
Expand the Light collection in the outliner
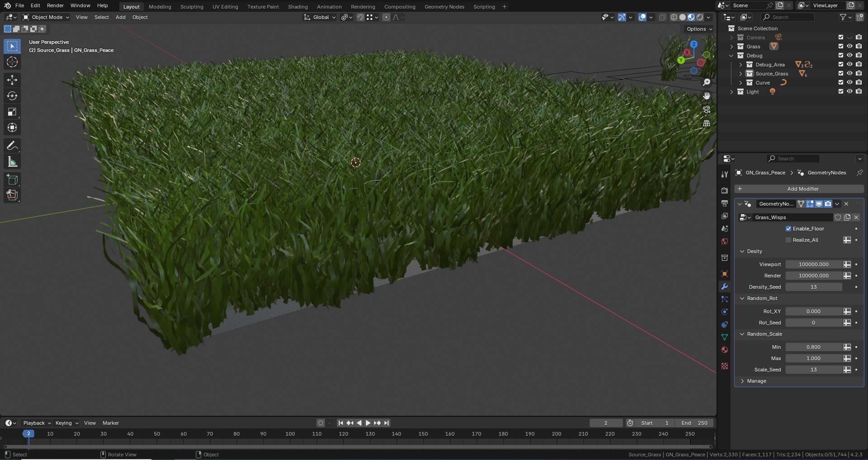tap(732, 91)
